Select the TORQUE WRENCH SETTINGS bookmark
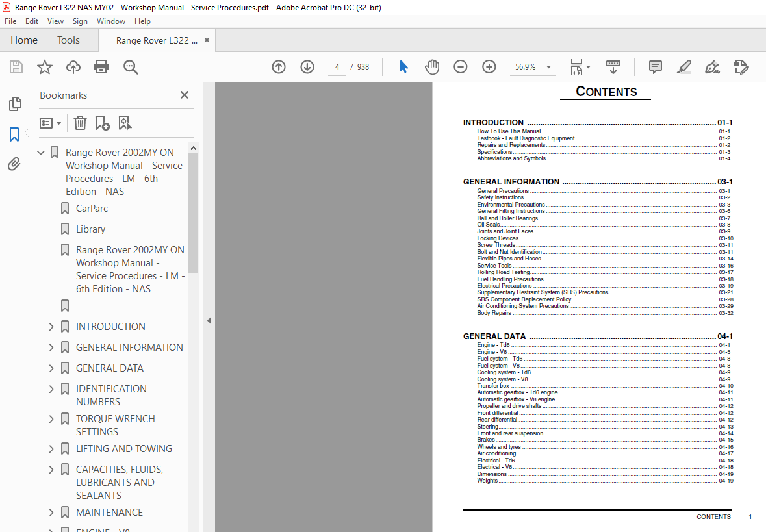The width and height of the screenshot is (766, 532). pyautogui.click(x=115, y=425)
